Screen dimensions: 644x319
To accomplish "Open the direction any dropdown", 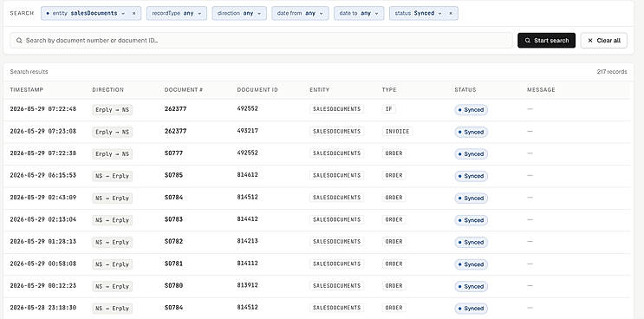I will (239, 13).
